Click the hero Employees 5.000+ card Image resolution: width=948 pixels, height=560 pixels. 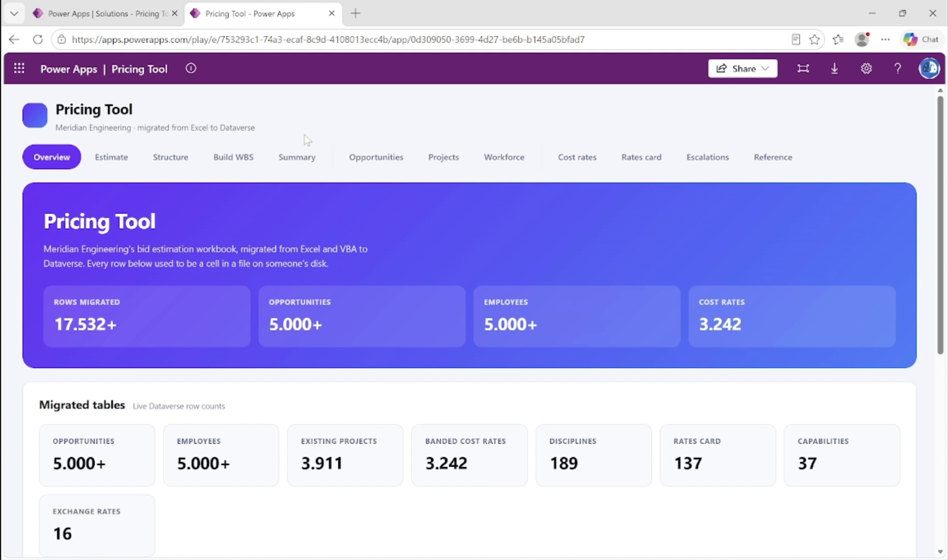coord(577,316)
